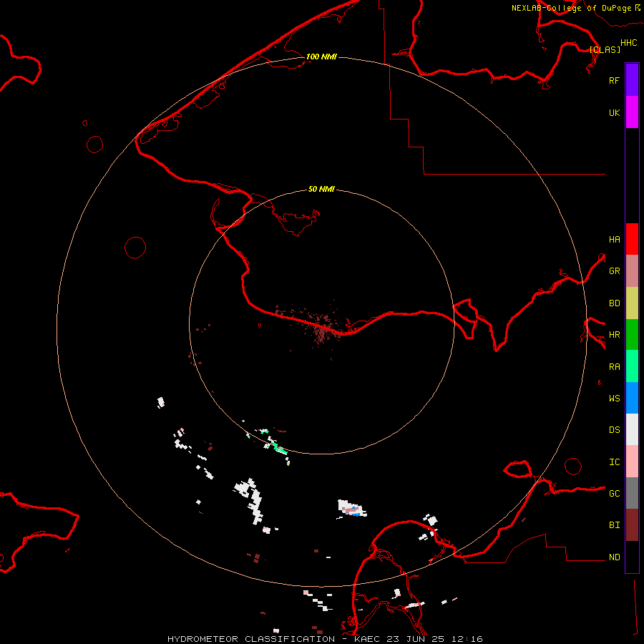This screenshot has height=644, width=644.
Task: Click the KAEC radar station identifier
Action: coord(367,639)
